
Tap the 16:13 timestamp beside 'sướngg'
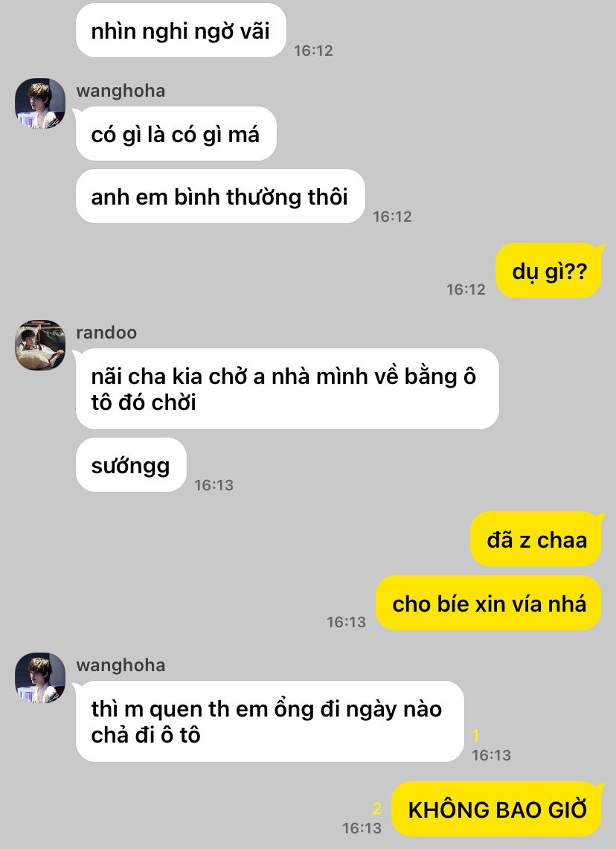(214, 484)
